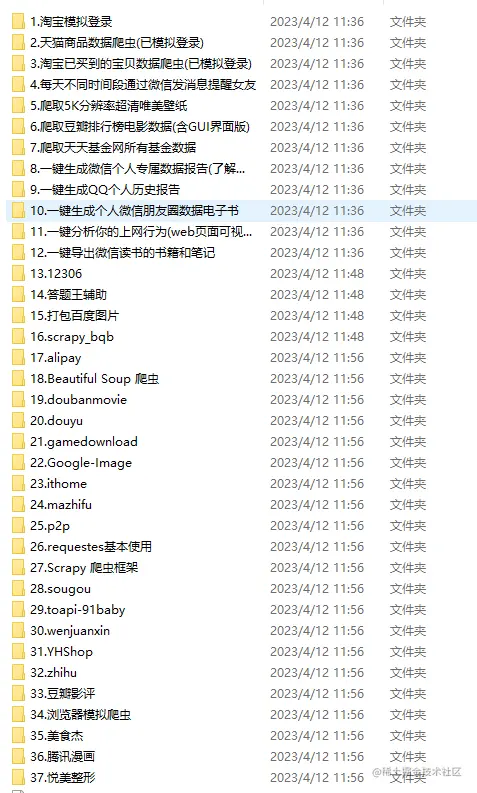Click the 18.Beautiful Soup 爬虫 folder name
Viewport: 477px width, 793px height.
point(95,379)
